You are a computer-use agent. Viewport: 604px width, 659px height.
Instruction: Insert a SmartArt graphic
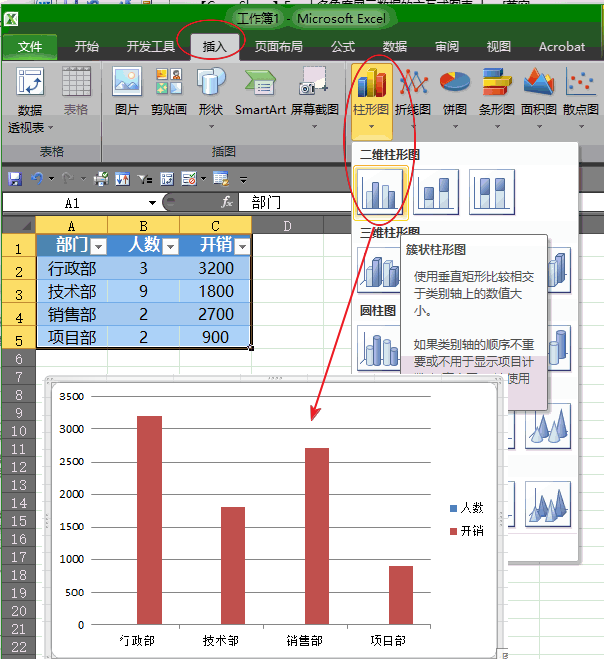point(260,93)
